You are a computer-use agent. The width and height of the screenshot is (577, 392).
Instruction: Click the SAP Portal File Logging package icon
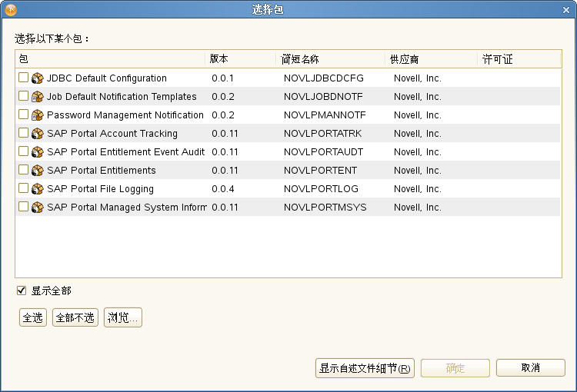37,188
